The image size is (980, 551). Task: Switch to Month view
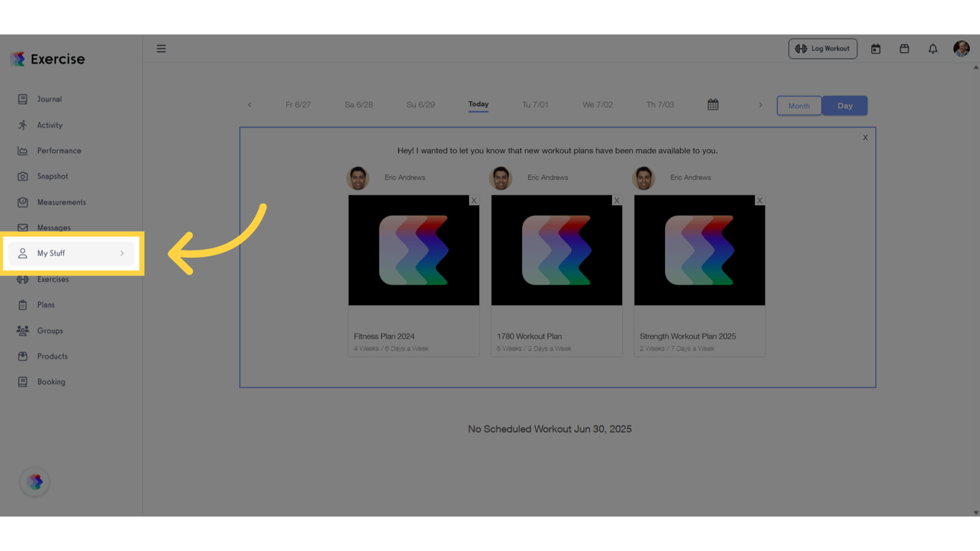tap(799, 105)
